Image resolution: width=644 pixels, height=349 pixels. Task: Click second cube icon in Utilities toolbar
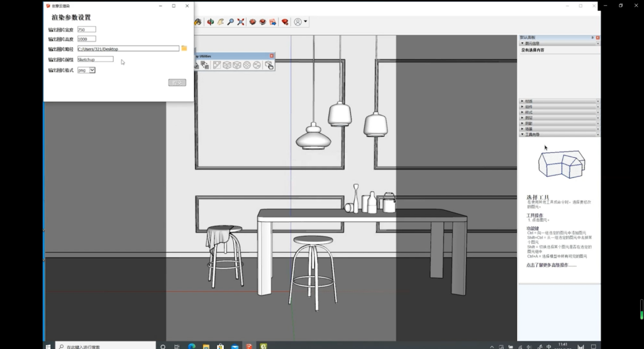(x=237, y=65)
